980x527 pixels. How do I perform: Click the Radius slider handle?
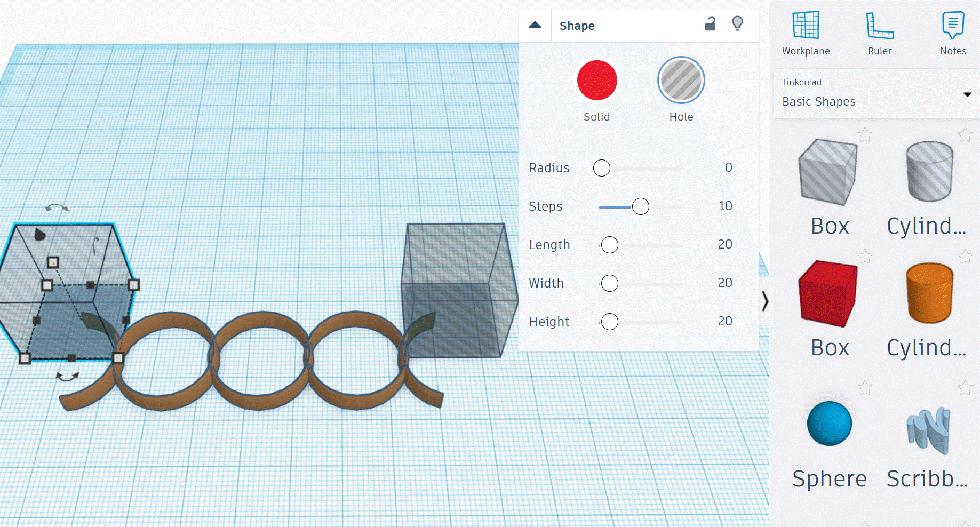tap(602, 168)
